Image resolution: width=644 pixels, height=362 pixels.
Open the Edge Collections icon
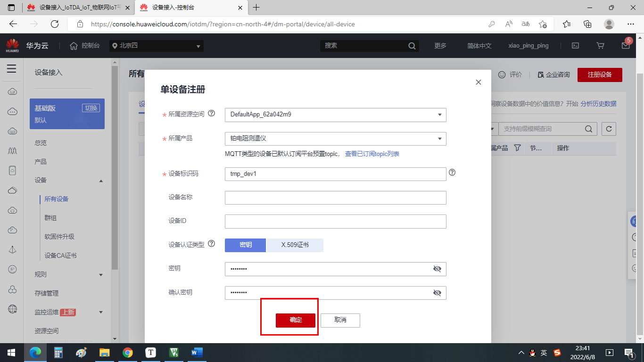(587, 24)
